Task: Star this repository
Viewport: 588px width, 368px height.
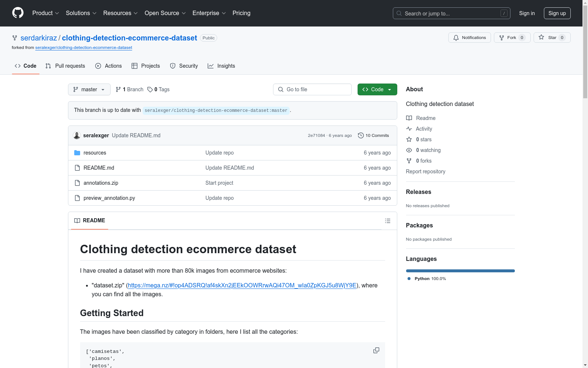Action: click(552, 38)
